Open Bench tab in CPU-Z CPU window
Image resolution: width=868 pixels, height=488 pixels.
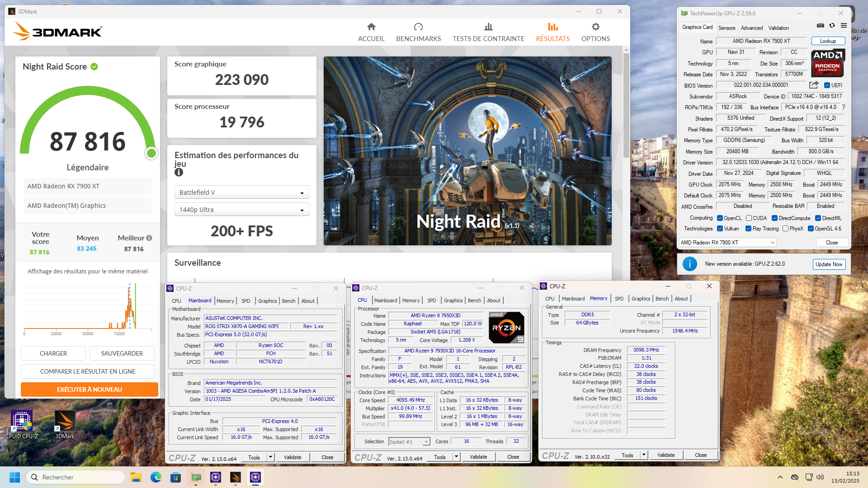pos(474,300)
